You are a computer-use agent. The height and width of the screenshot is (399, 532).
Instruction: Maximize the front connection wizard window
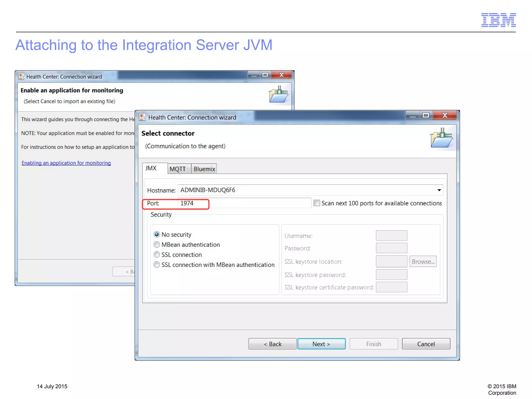426,115
